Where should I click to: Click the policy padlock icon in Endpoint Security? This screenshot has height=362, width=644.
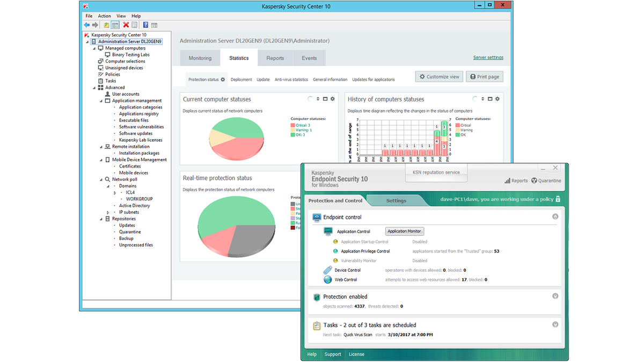click(558, 199)
